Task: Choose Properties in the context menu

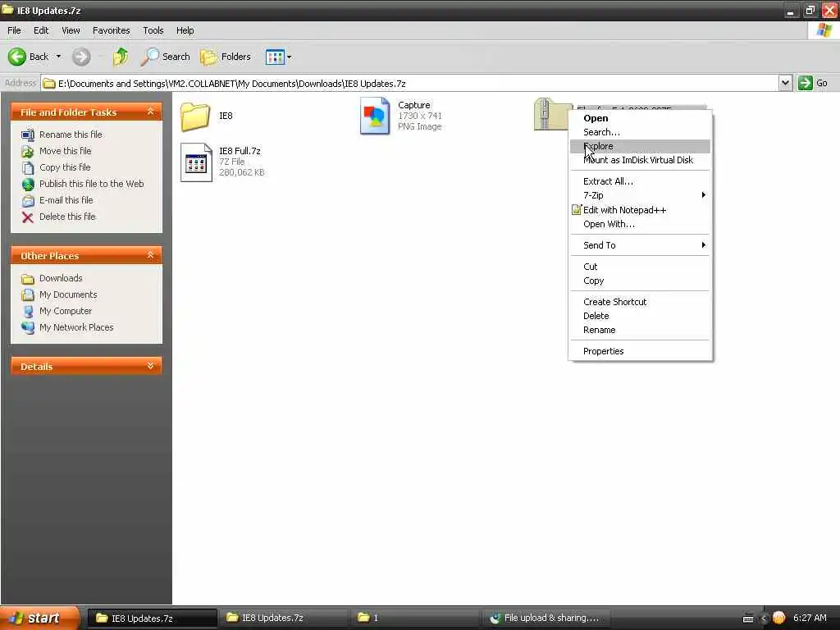Action: click(x=640, y=351)
